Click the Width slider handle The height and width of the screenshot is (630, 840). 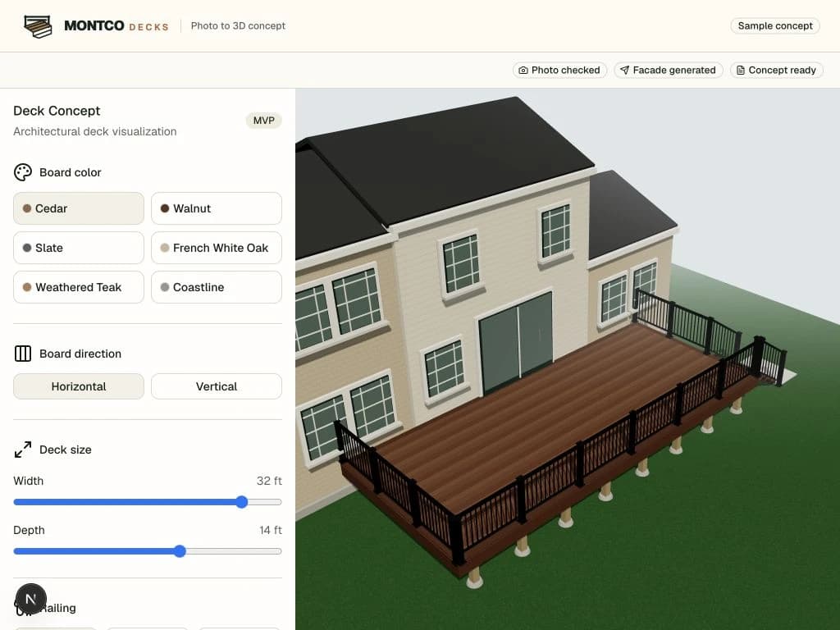click(242, 502)
